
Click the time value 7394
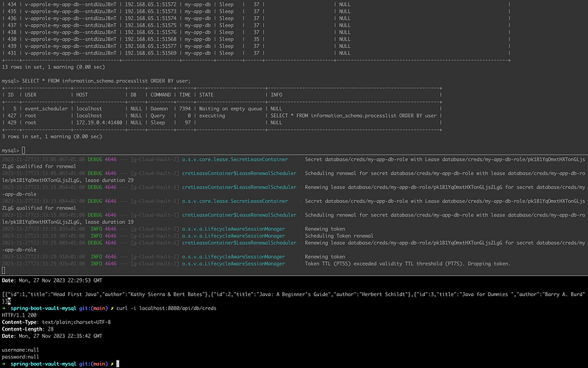point(185,108)
